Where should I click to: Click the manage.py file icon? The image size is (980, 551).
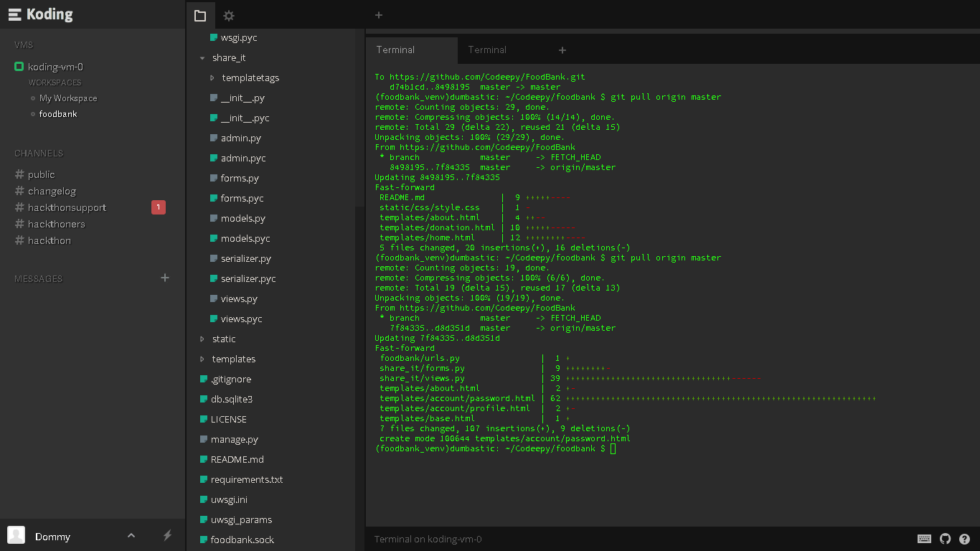point(204,439)
